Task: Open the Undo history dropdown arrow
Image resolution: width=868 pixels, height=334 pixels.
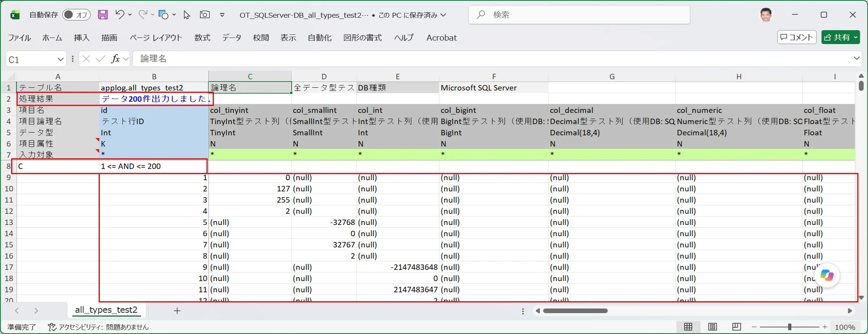Action: (x=130, y=15)
